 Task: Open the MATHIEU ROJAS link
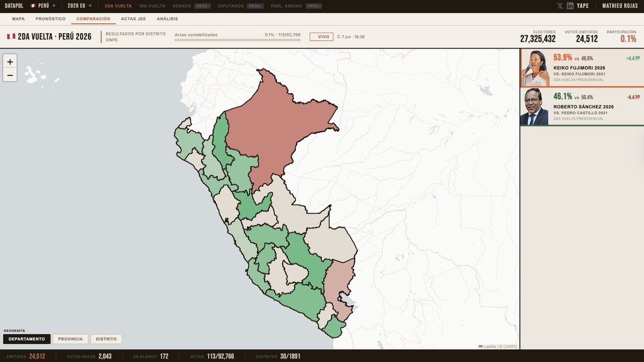(x=619, y=6)
